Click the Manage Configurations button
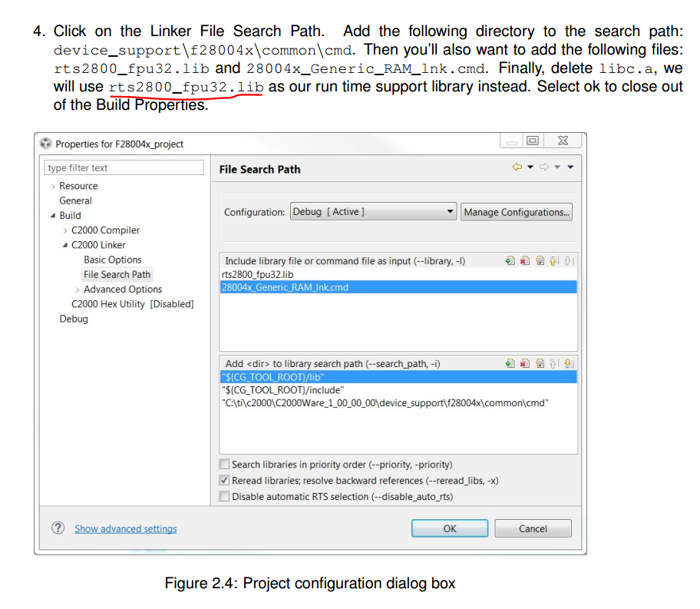700x609 pixels. coord(516,212)
